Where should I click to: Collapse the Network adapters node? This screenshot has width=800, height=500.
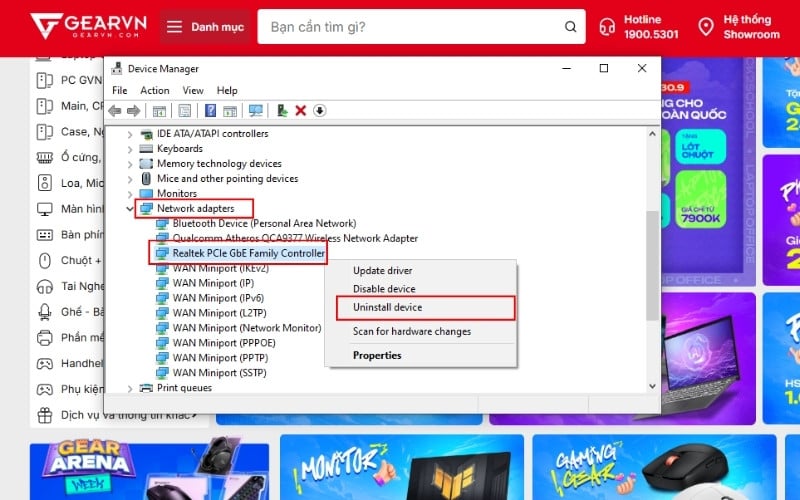(130, 209)
